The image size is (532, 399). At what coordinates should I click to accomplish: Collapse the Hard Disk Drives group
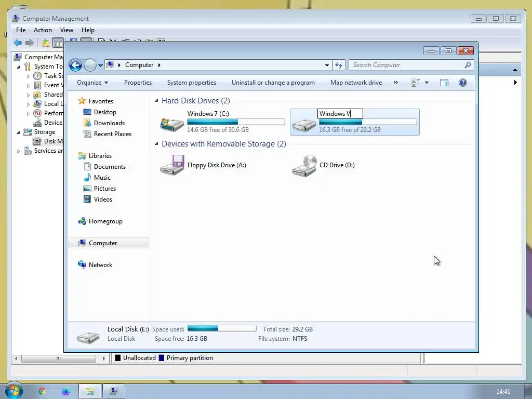coord(156,101)
